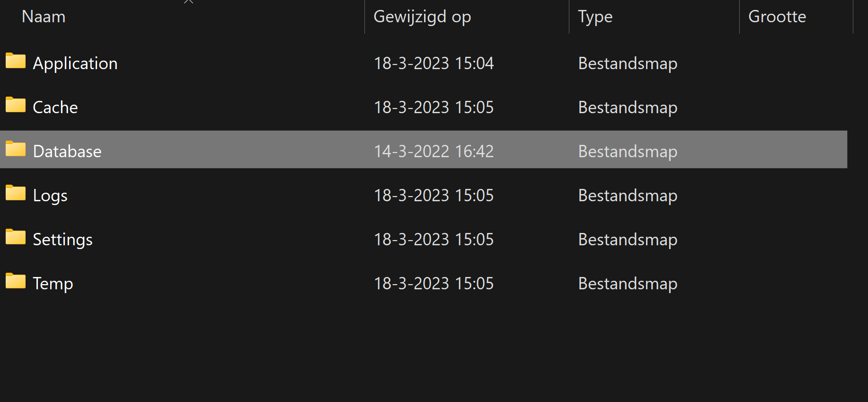The image size is (868, 402).
Task: Select the Cache folder name
Action: click(x=55, y=107)
